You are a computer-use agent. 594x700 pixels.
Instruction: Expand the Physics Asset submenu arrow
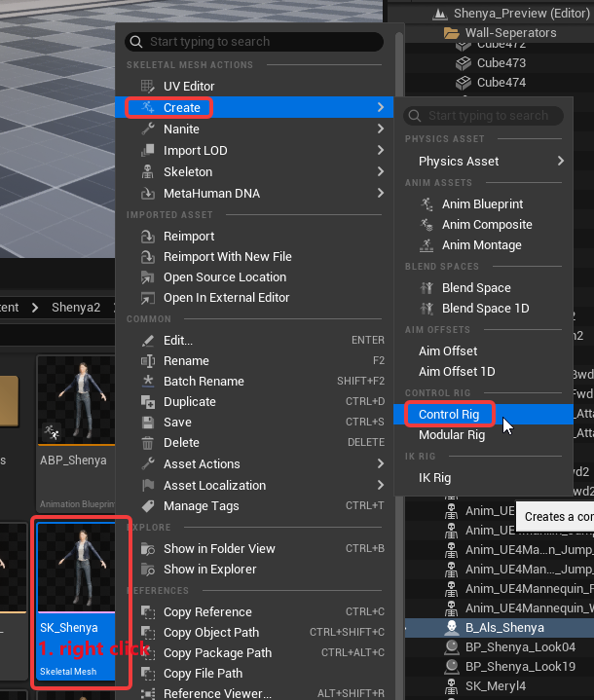561,161
